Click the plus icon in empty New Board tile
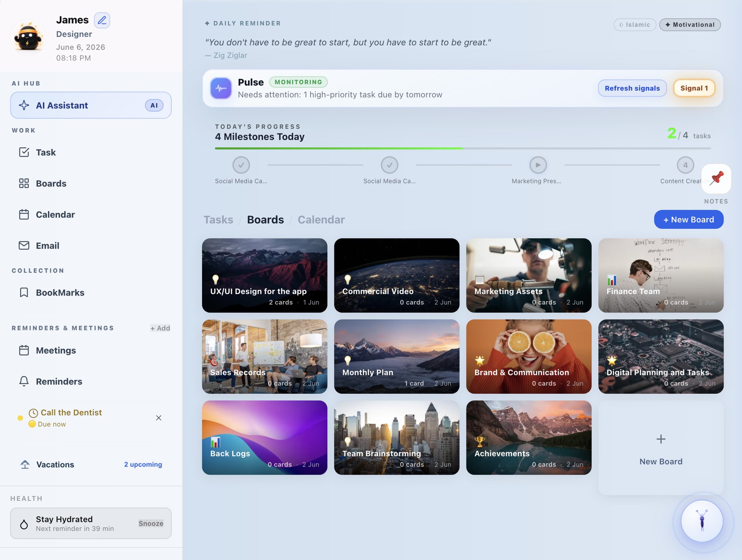Image resolution: width=742 pixels, height=560 pixels. point(661,439)
